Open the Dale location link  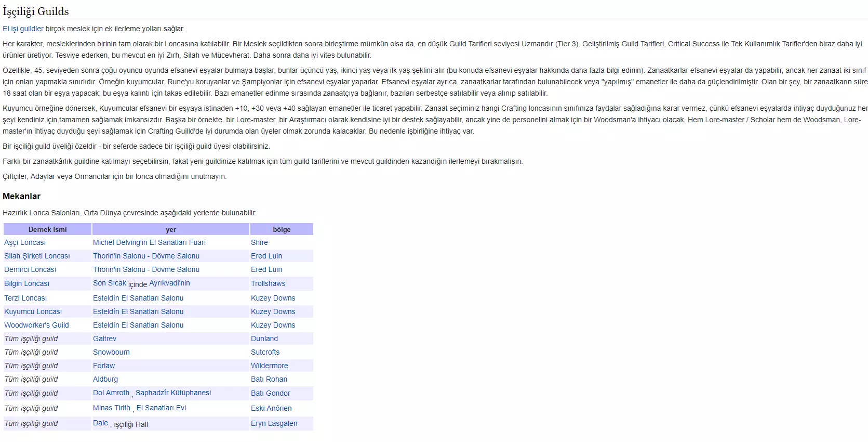tap(100, 423)
